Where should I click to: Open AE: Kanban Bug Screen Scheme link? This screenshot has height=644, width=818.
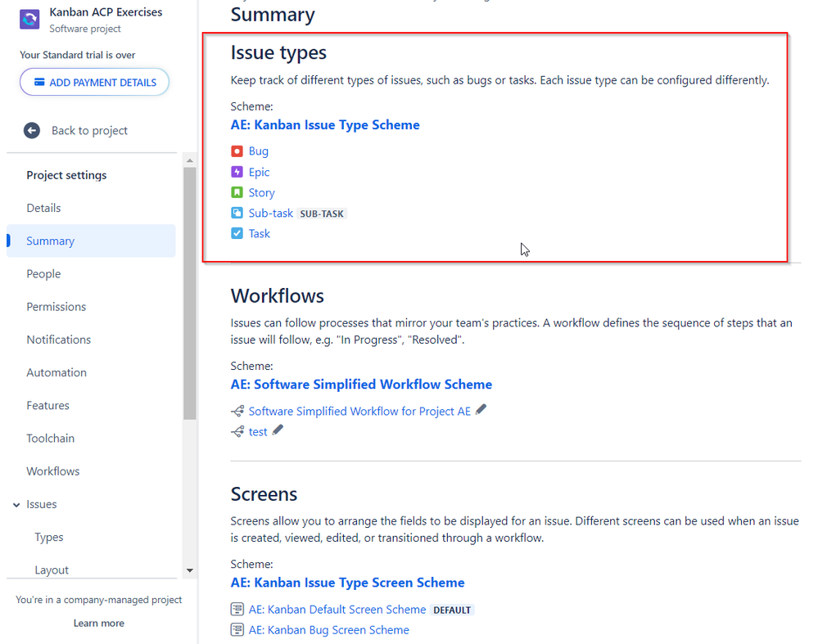click(328, 629)
